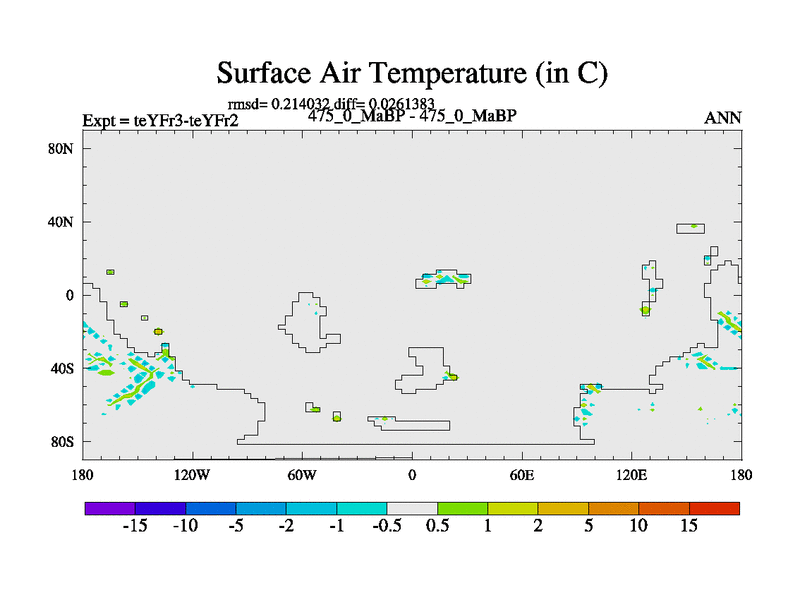
Task: Select the 80S latitude axis label
Action: 62,441
